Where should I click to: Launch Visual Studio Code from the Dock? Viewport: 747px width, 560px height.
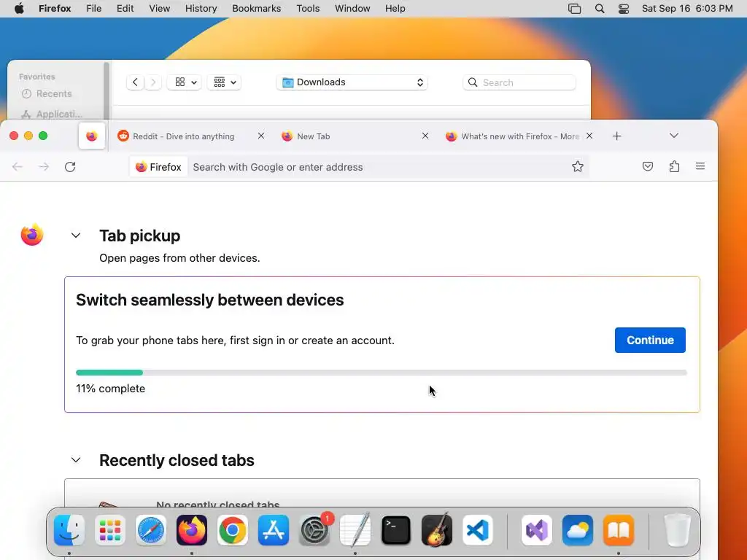tap(477, 530)
